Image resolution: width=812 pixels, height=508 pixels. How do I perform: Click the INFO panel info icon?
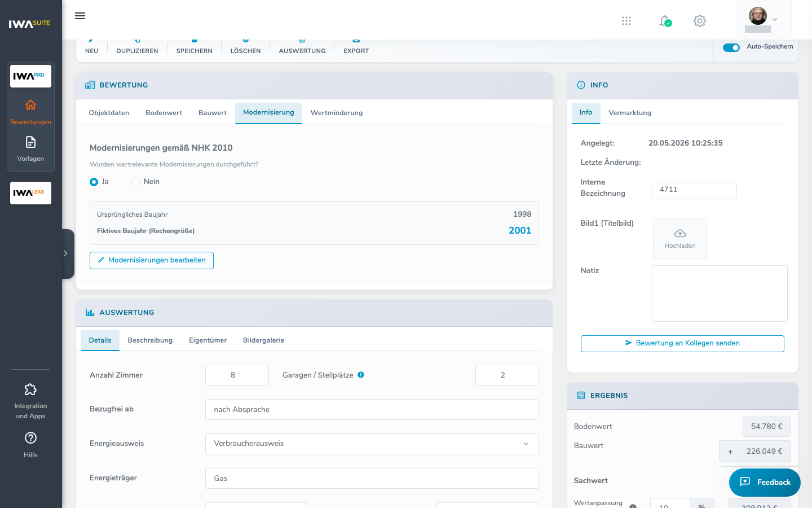tap(581, 85)
